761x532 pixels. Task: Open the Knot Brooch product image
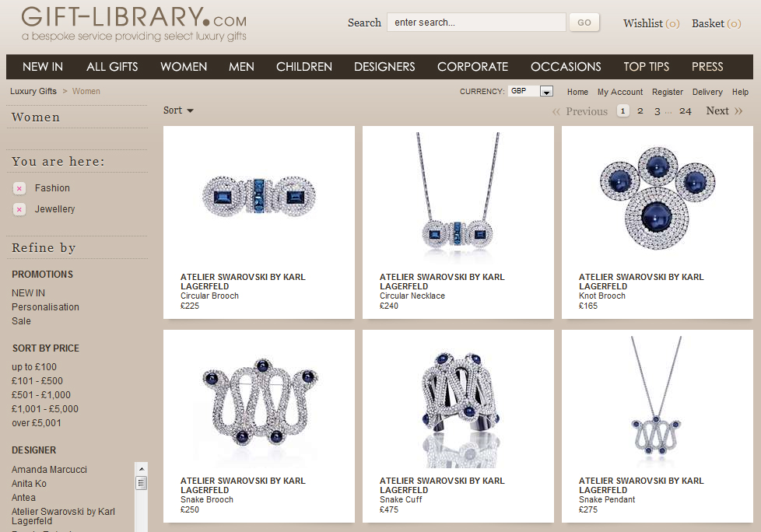point(658,198)
